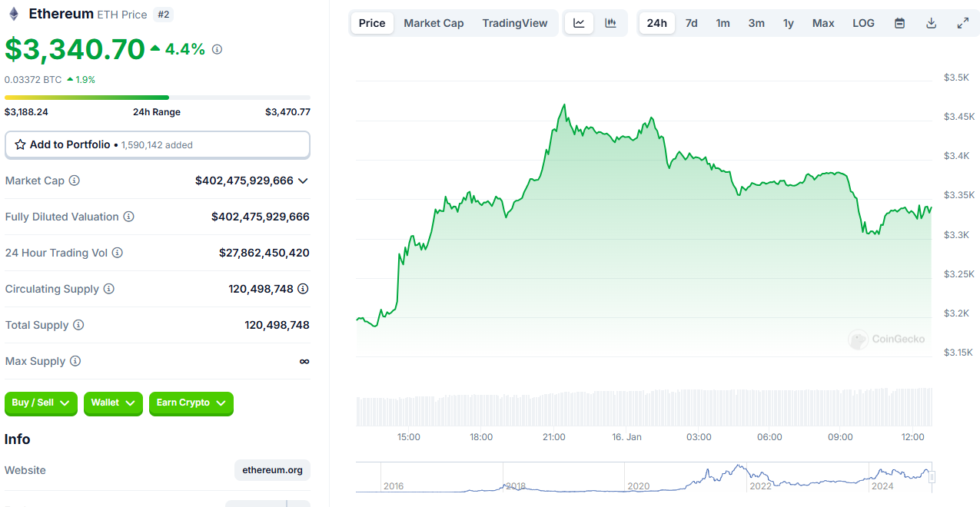This screenshot has width=980, height=507.
Task: Select 7d time range
Action: point(692,23)
